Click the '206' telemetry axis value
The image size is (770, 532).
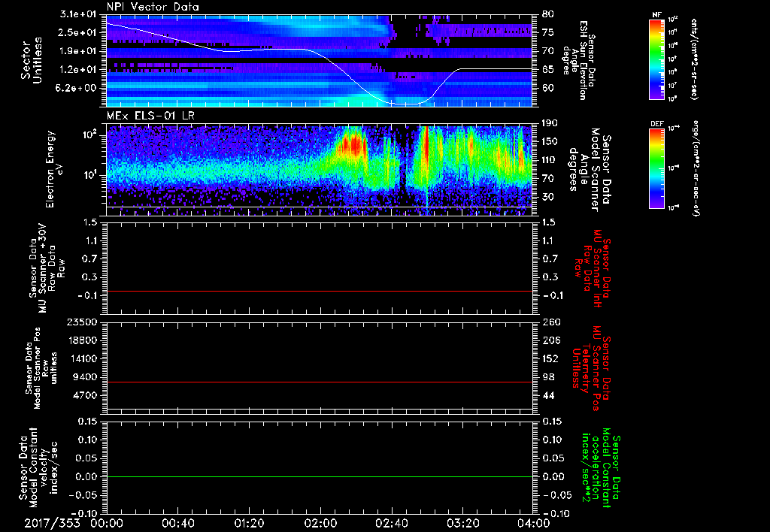[x=551, y=340]
